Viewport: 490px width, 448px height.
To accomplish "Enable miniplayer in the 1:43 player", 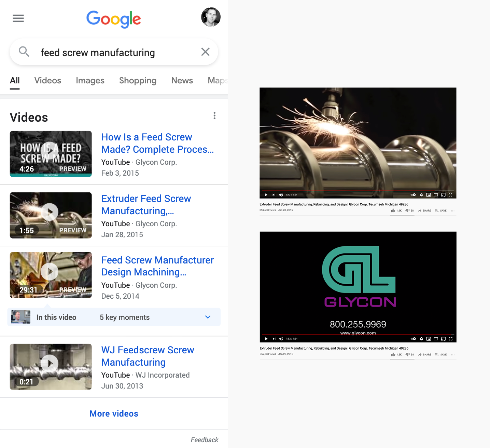I will pyautogui.click(x=428, y=195).
